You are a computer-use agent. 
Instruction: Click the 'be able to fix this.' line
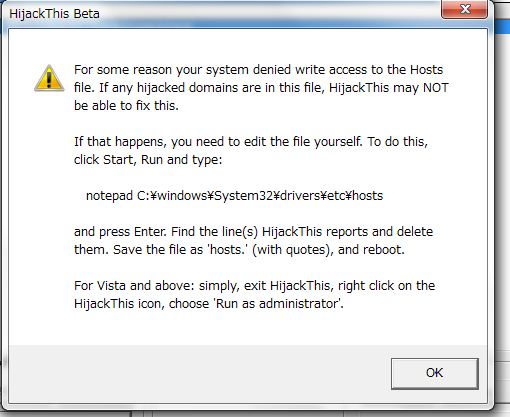tap(126, 106)
